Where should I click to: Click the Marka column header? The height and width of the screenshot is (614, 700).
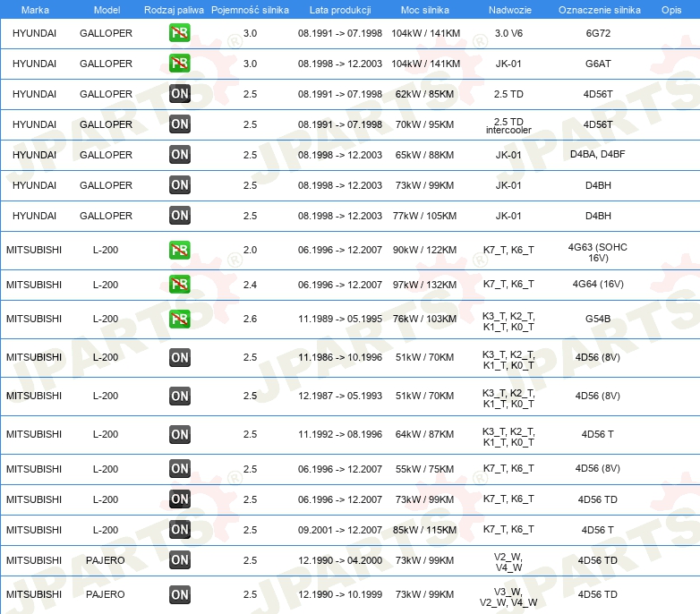[x=35, y=10]
